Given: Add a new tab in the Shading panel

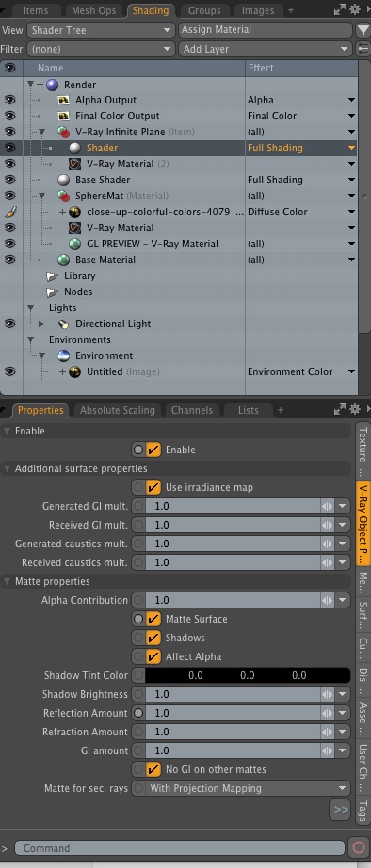Looking at the screenshot, I should point(291,10).
